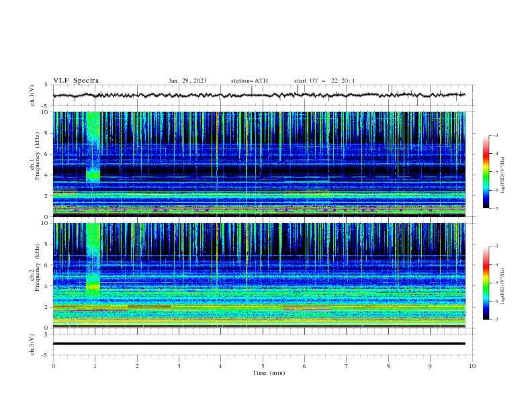
Task: Click the ch.1 PSD color scale bar
Action: 486,172
